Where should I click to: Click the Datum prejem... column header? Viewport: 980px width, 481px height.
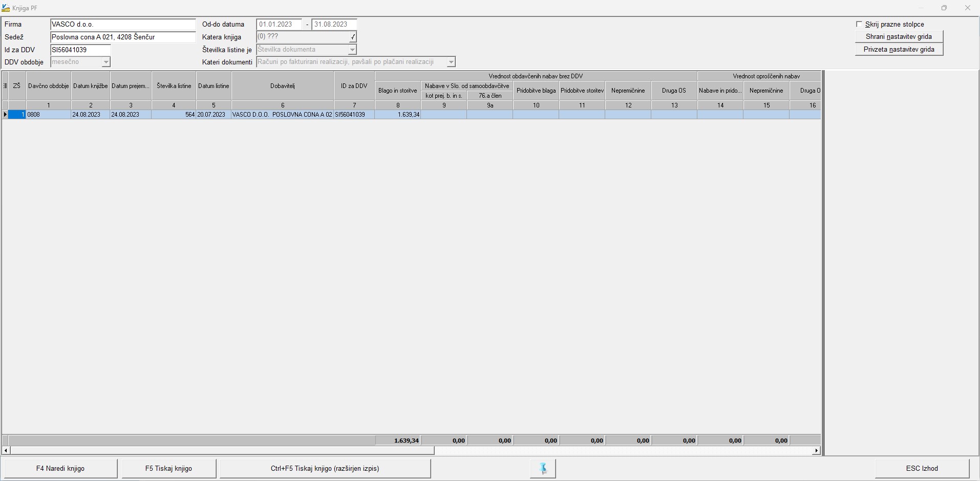tap(131, 86)
